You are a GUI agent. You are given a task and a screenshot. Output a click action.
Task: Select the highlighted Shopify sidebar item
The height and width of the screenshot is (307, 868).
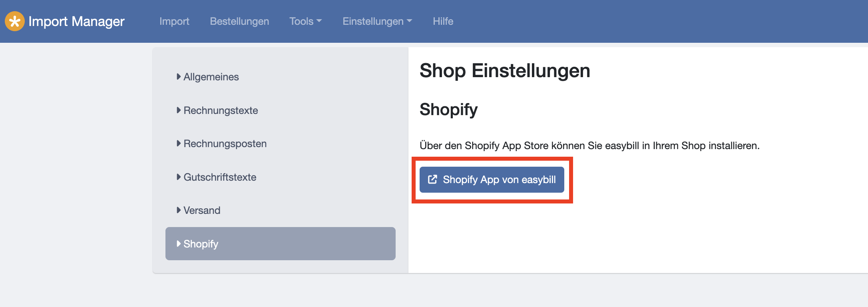[281, 244]
